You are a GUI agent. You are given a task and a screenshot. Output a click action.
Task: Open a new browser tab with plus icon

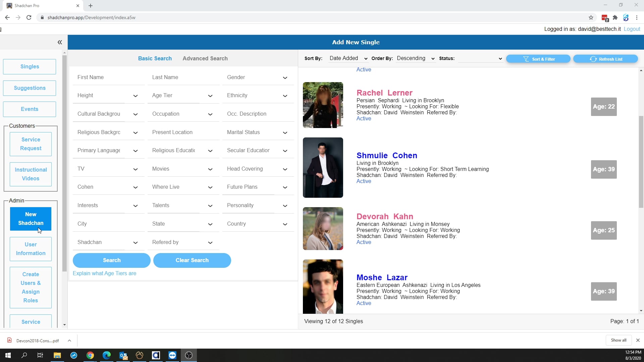click(x=91, y=6)
